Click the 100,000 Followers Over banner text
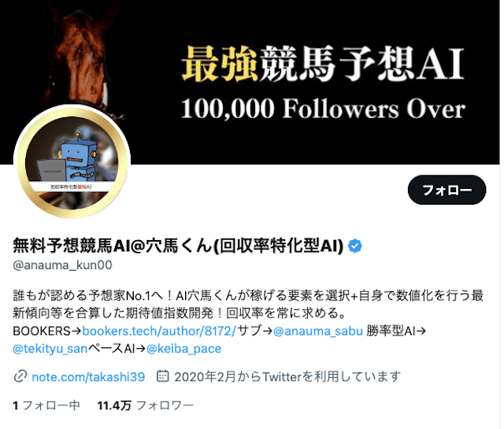The width and height of the screenshot is (504, 429). click(323, 109)
